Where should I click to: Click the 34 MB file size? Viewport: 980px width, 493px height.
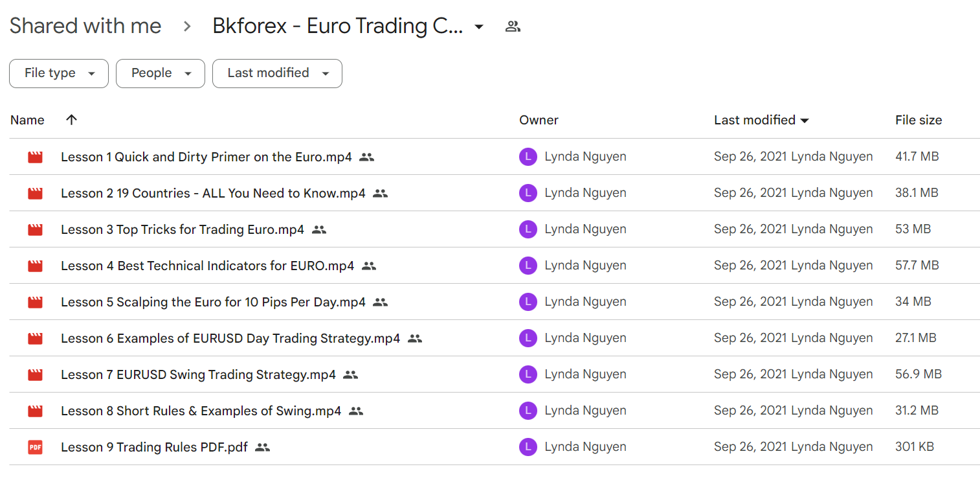tap(913, 302)
